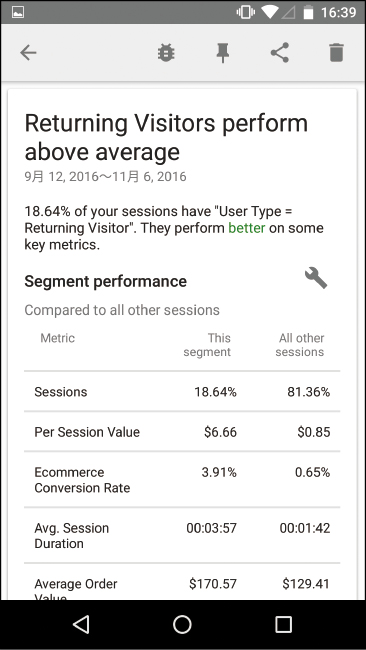The image size is (366, 650).
Task: Tap 'All other sessions' column header
Action: [x=300, y=345]
